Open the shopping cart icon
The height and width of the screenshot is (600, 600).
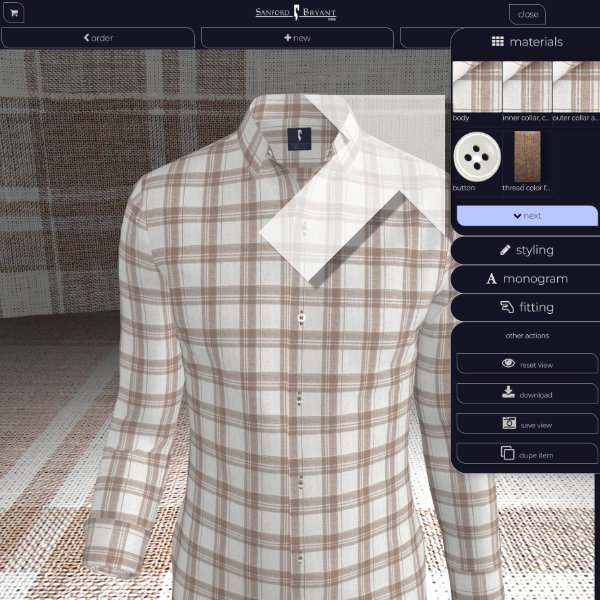click(15, 13)
